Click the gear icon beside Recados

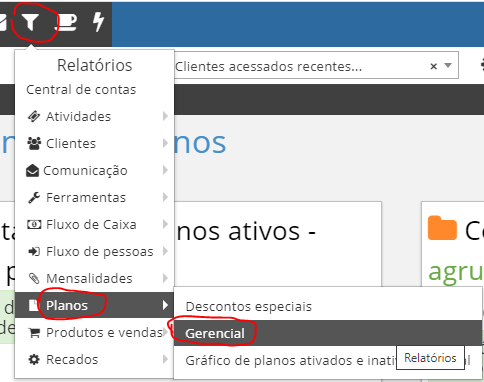coord(34,359)
